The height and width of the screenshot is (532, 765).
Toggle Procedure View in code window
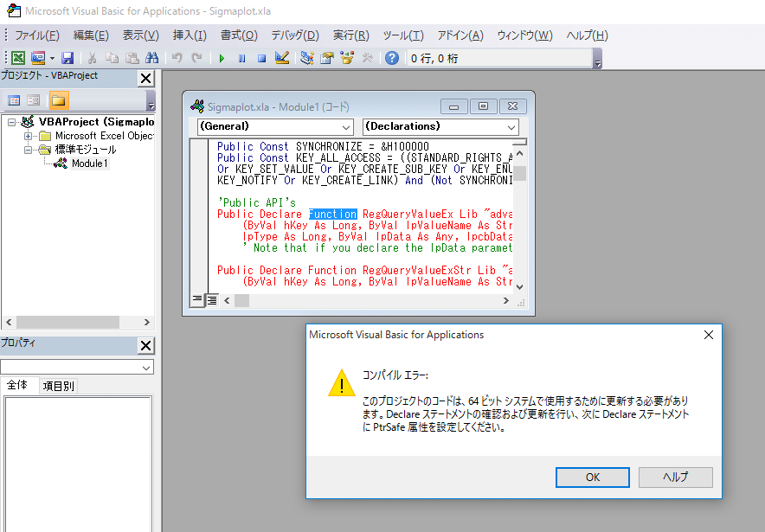[x=197, y=300]
